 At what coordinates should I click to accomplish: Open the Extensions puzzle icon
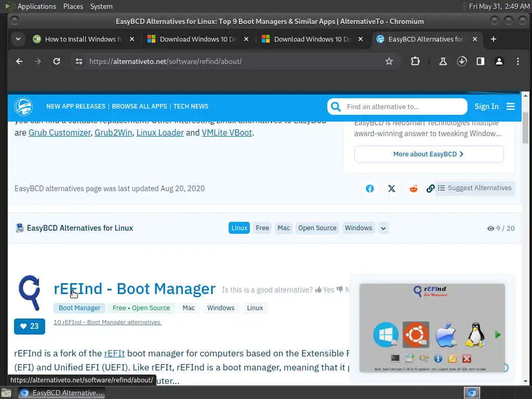pos(415,61)
